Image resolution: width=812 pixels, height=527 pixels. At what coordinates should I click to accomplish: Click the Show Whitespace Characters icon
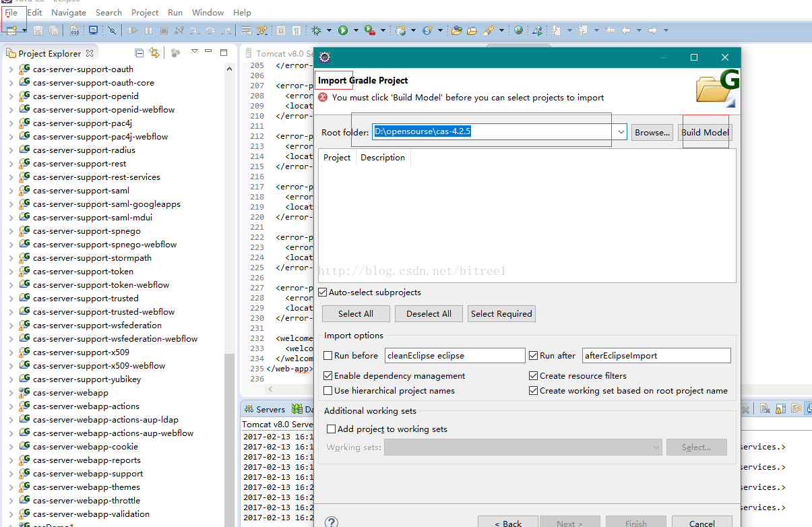(x=296, y=30)
